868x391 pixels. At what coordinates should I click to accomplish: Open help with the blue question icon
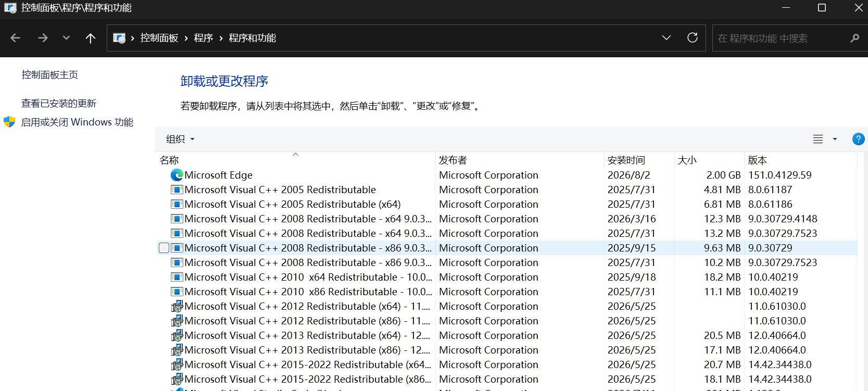[858, 139]
